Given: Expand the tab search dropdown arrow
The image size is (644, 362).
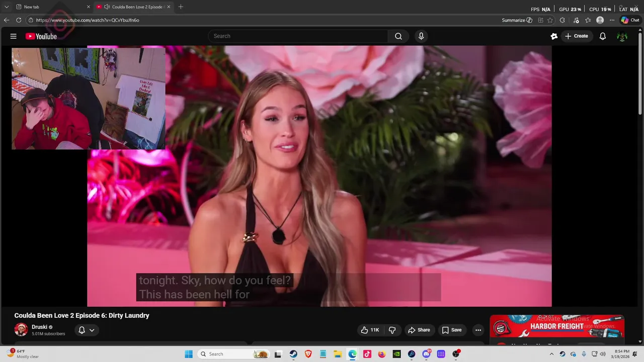Looking at the screenshot, I should (x=7, y=7).
